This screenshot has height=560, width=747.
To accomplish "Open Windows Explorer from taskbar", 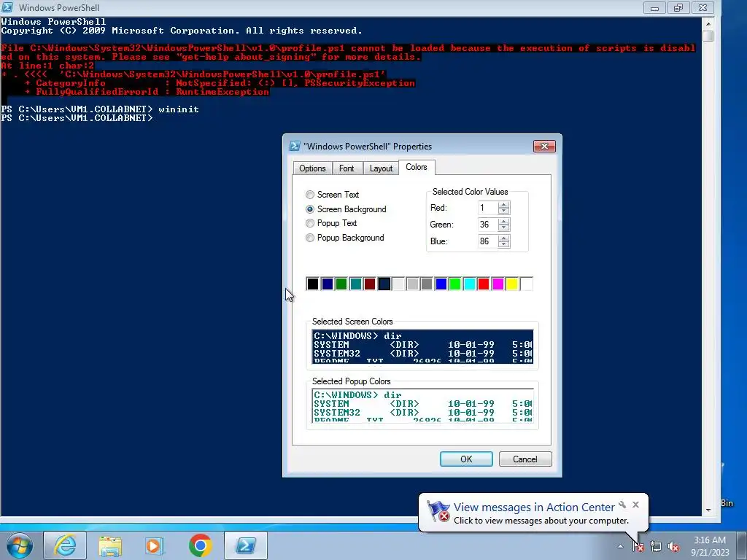I will pos(111,545).
